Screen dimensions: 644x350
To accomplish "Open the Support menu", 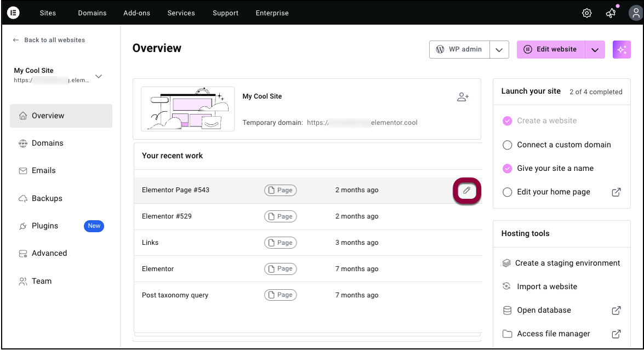I will 225,13.
